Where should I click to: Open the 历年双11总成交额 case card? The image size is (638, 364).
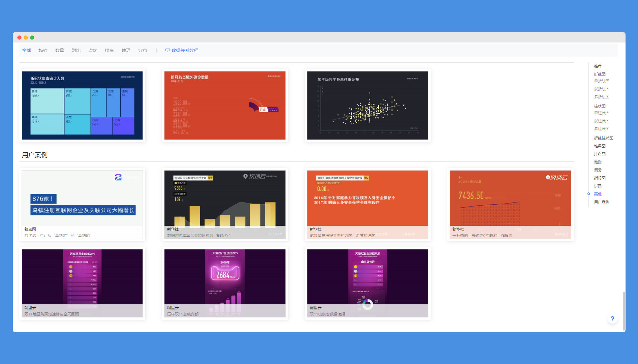225,283
